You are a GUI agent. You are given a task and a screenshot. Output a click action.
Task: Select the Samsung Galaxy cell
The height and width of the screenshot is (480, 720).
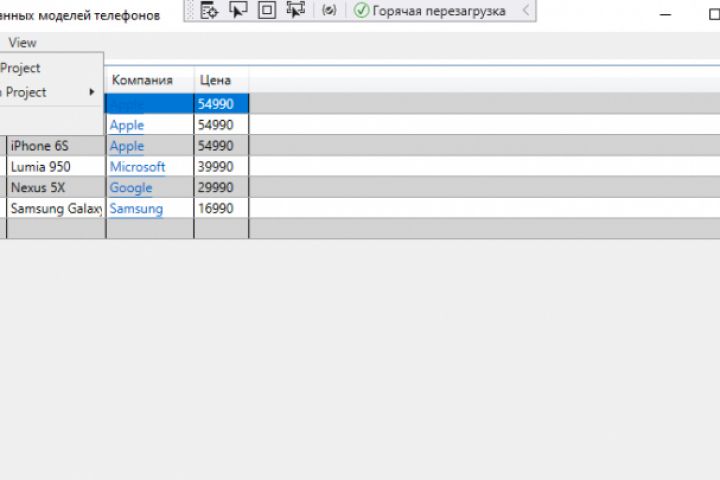56,209
